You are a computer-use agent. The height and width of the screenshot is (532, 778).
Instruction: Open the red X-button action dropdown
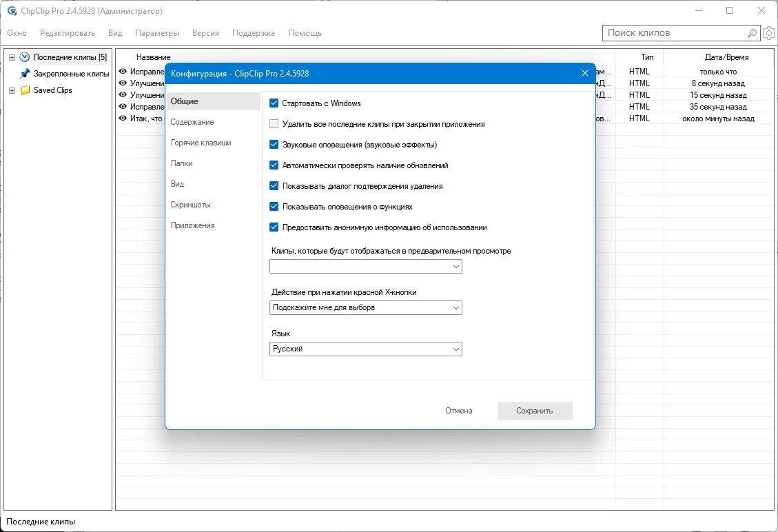click(366, 307)
